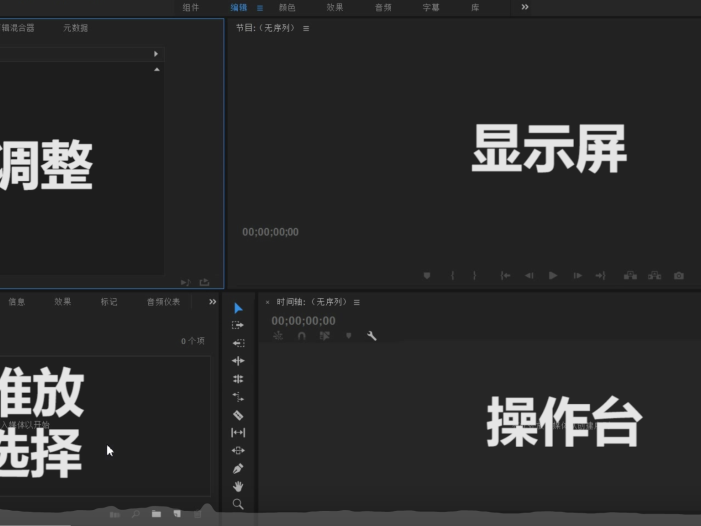Add a marker in Program monitor
The height and width of the screenshot is (526, 701).
(427, 276)
